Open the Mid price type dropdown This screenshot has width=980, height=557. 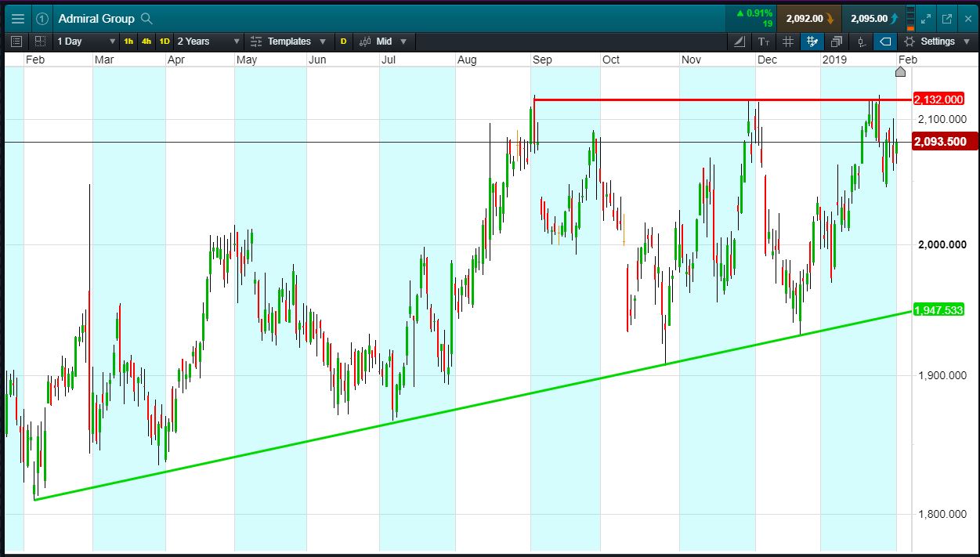pos(391,42)
